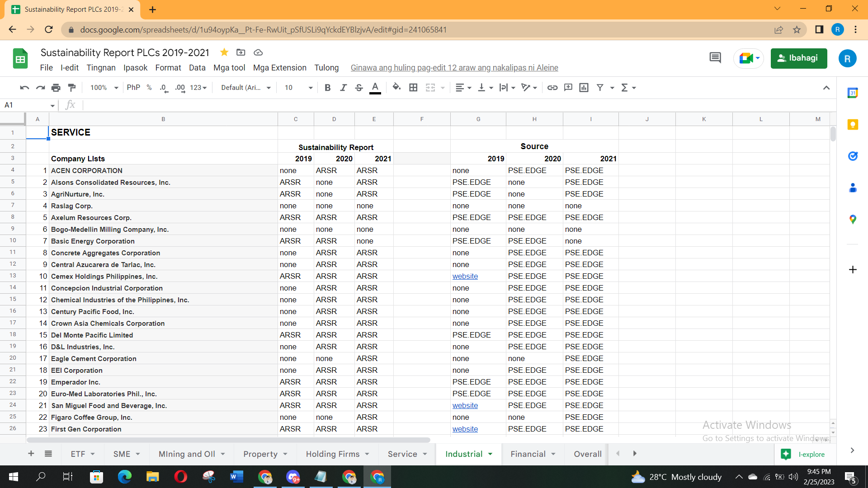868x488 pixels.
Task: Click the filter funnel icon
Action: coord(600,88)
